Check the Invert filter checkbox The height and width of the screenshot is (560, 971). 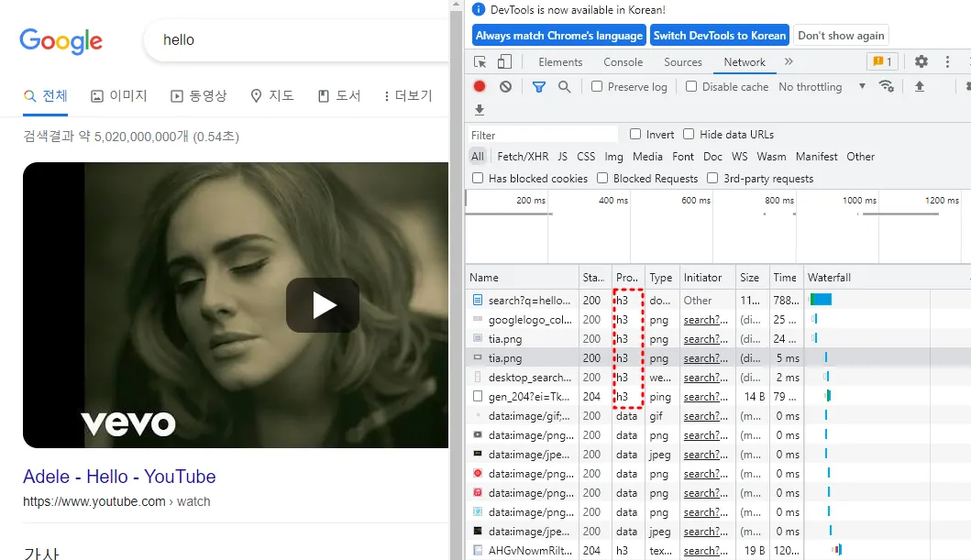pyautogui.click(x=635, y=134)
